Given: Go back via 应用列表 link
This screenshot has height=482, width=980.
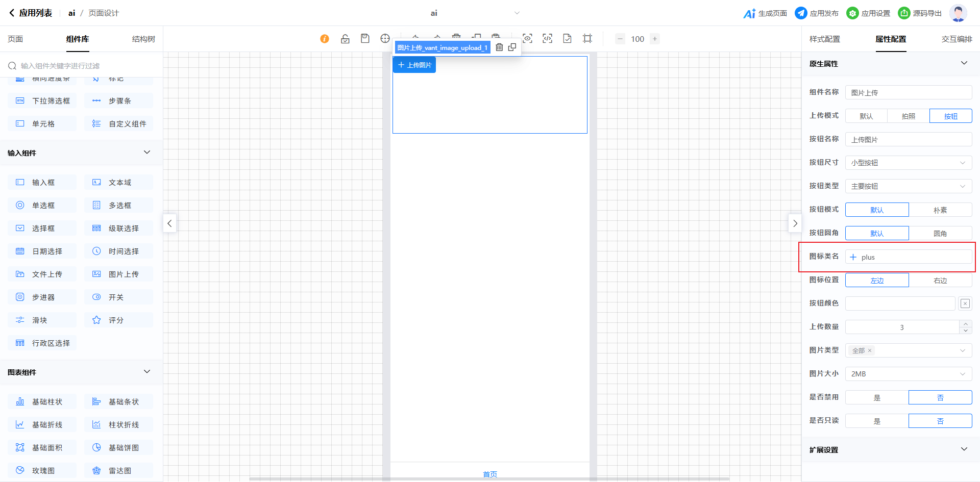Looking at the screenshot, I should point(31,13).
